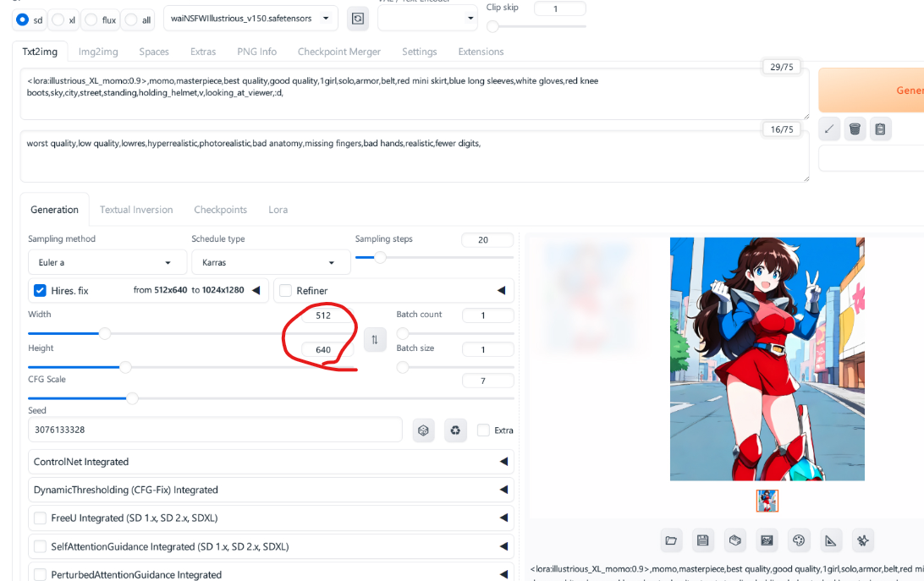The image size is (924, 581).
Task: Select the small result thumbnail
Action: click(x=767, y=501)
